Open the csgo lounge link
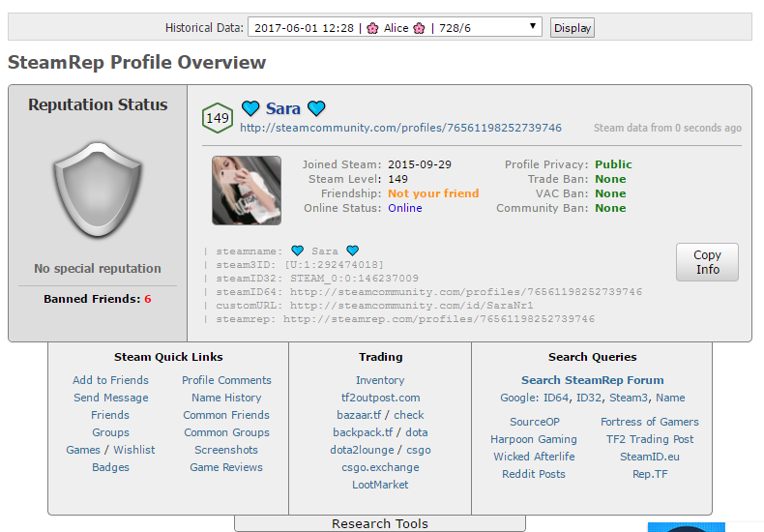This screenshot has height=532, width=764. [x=419, y=450]
